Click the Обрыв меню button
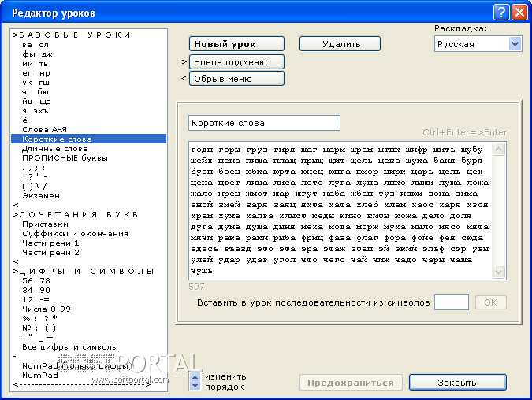Screen dimensions: 532x400 (236, 79)
